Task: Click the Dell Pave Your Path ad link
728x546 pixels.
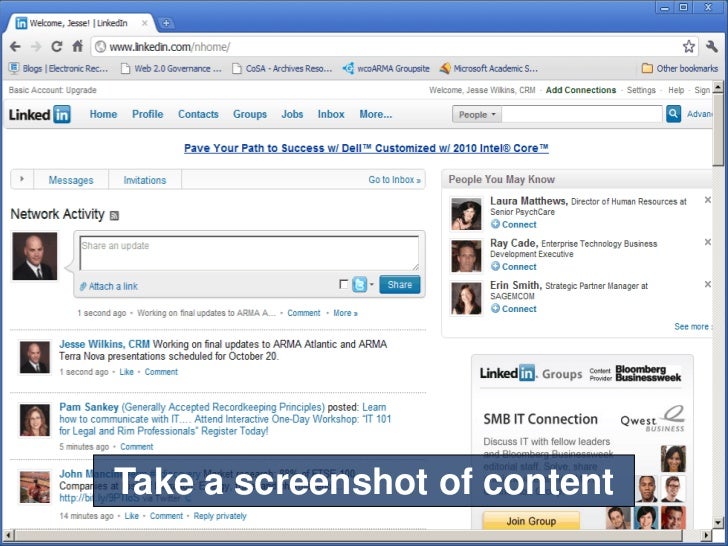Action: point(366,148)
